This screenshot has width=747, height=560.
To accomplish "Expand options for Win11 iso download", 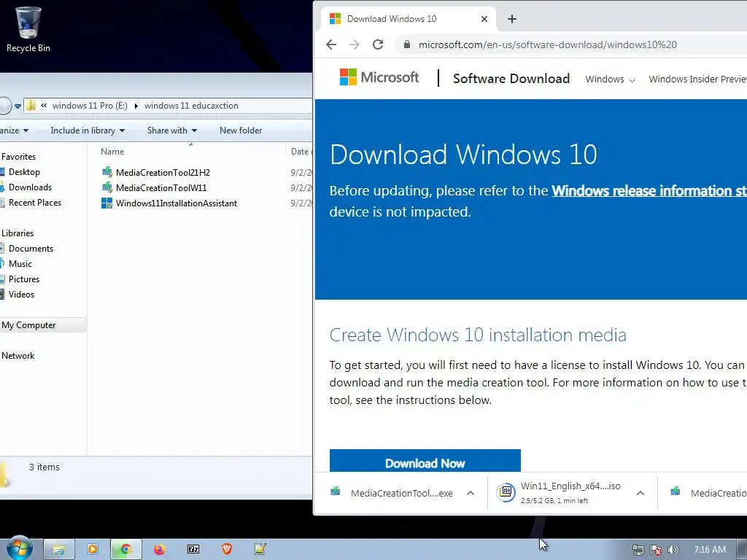I will (x=640, y=494).
